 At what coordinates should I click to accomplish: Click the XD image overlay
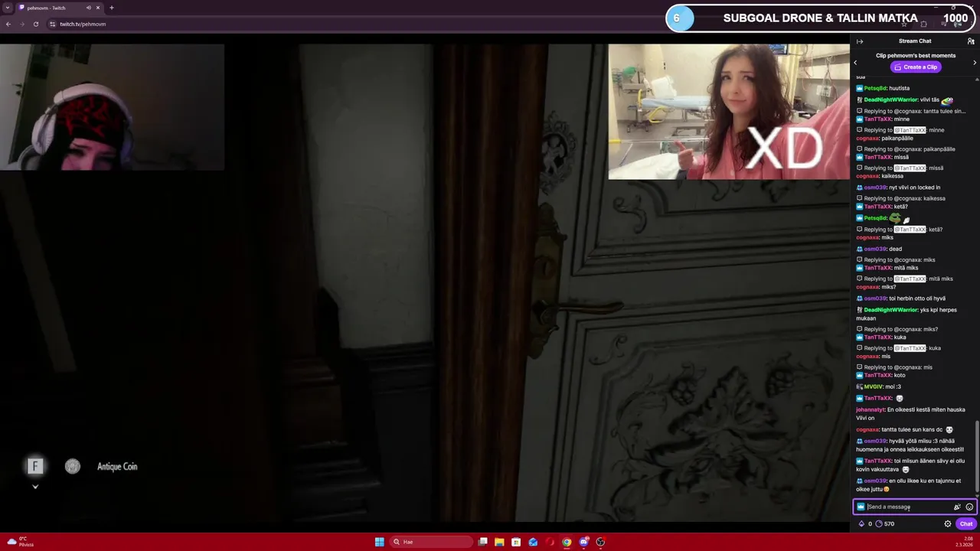point(729,112)
